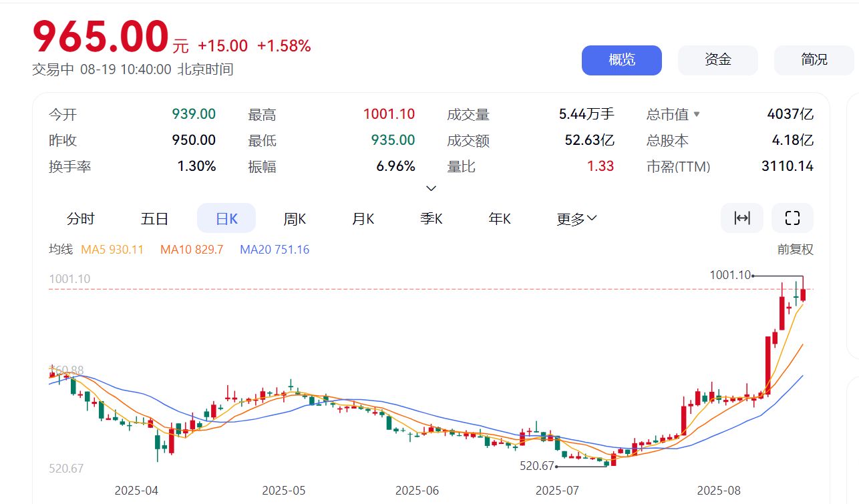Open the 更多 dropdown menu
Screen dimensions: 859x504
[x=575, y=218]
